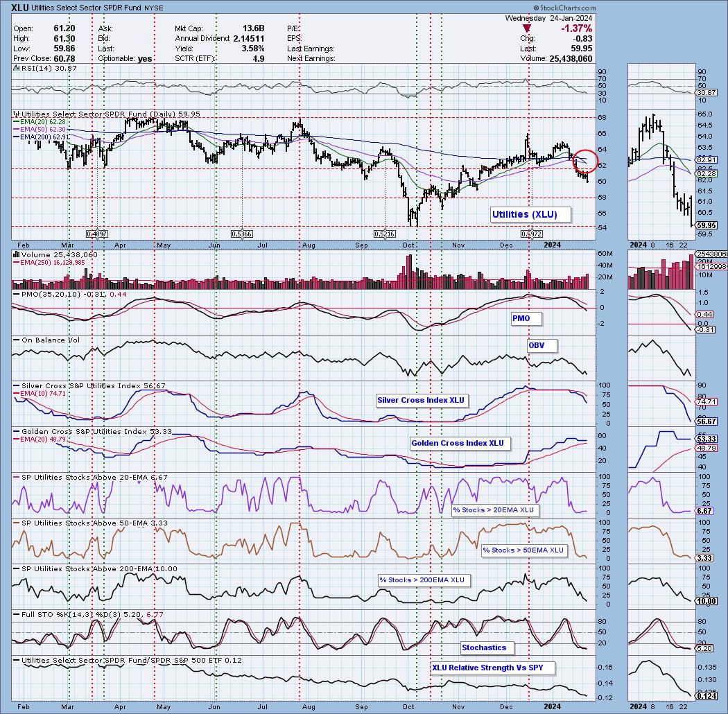The image size is (728, 714).
Task: Select the Prev Close value 60.78
Action: [x=64, y=58]
